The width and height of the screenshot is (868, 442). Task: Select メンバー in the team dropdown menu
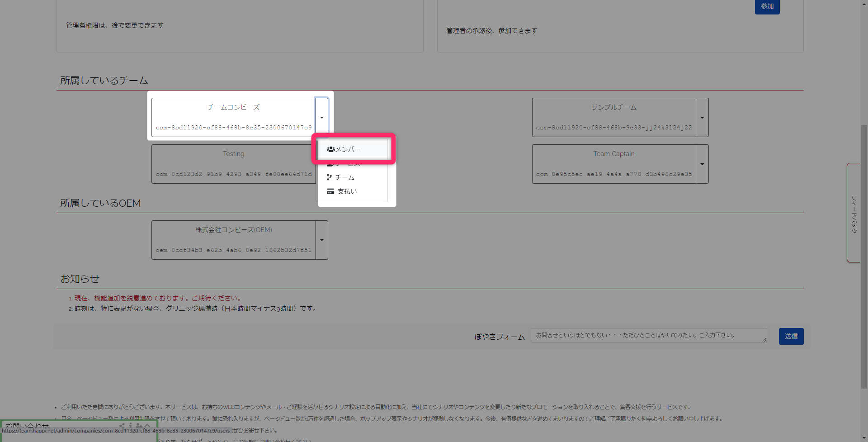pos(353,149)
